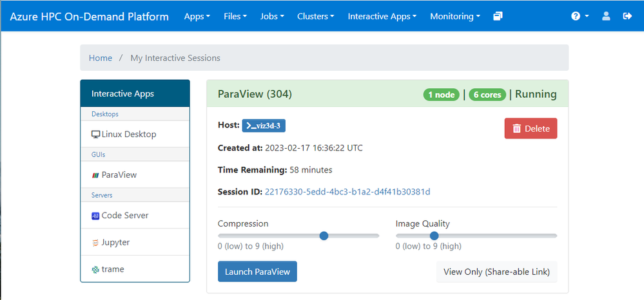This screenshot has width=644, height=300.
Task: Click the Compression slider handle
Action: pos(324,236)
